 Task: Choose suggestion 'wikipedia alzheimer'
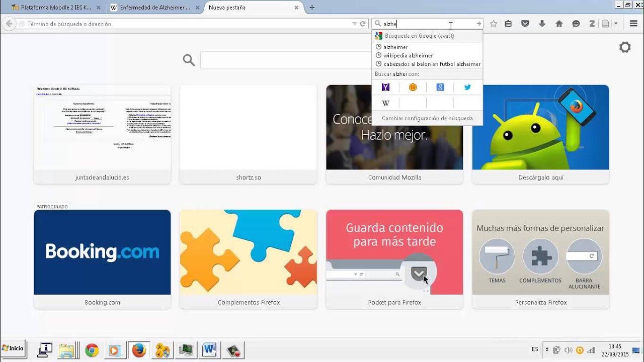[x=427, y=55]
